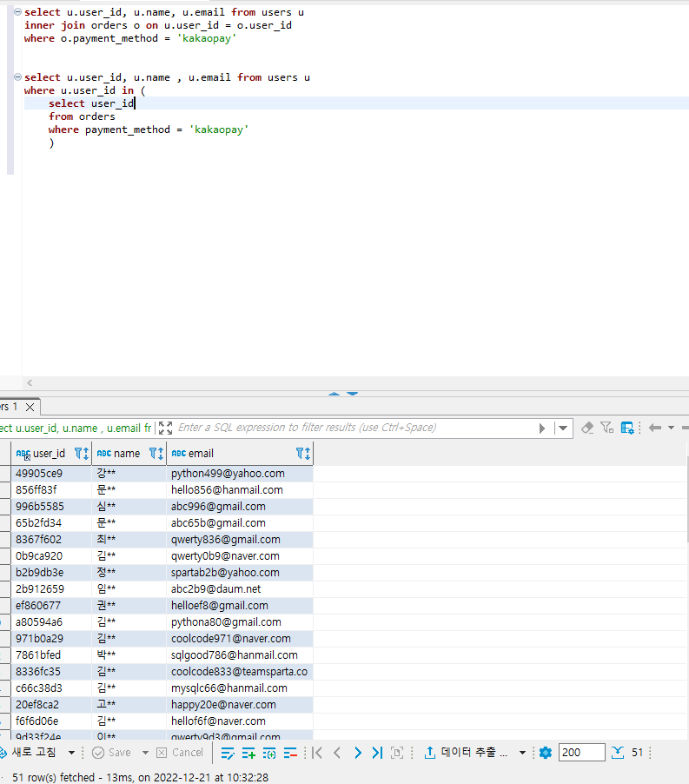Viewport: 689px width, 784px height.
Task: Select email cell coolcode833@teamsparta.co
Action: coord(240,672)
